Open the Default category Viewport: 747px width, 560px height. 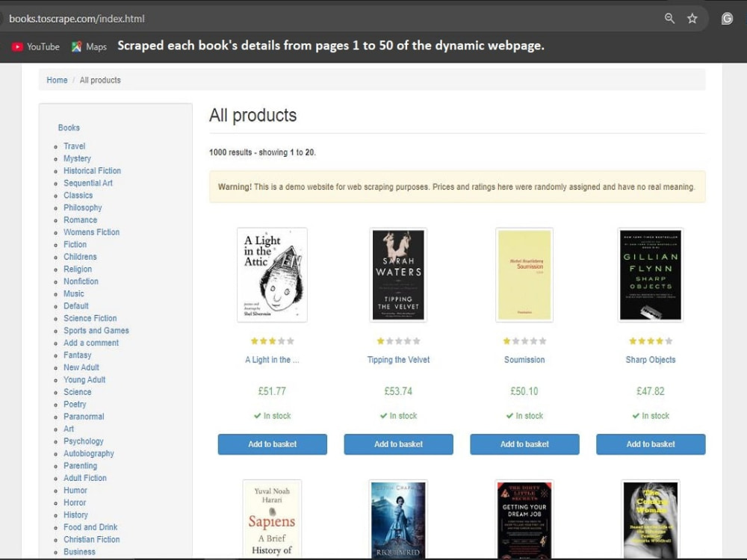[x=76, y=305]
